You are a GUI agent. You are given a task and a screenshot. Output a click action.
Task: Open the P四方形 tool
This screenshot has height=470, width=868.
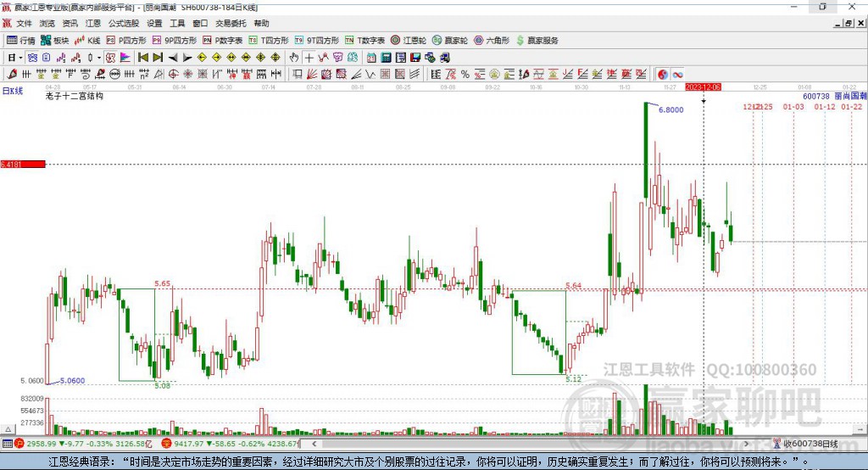pyautogui.click(x=126, y=41)
